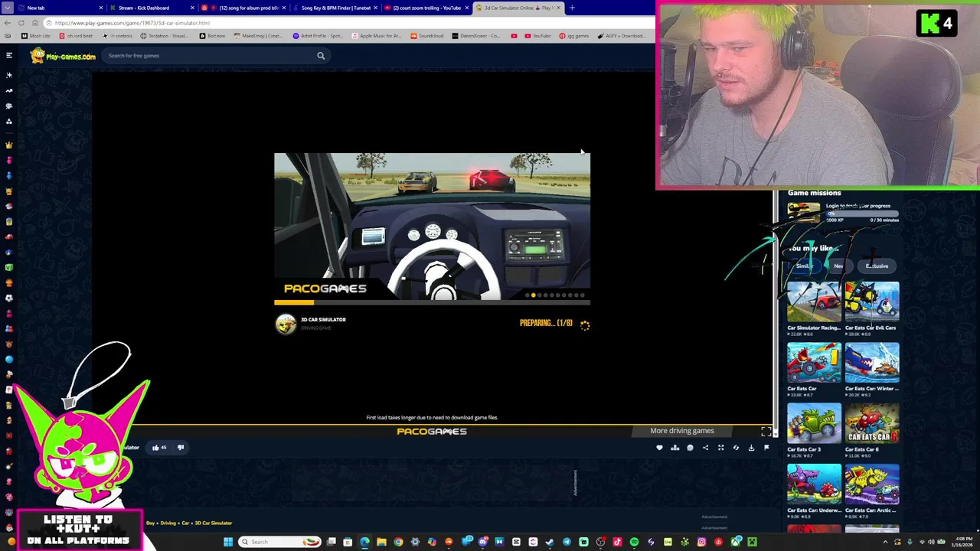Click the browser home icon
The width and height of the screenshot is (980, 551).
35,23
